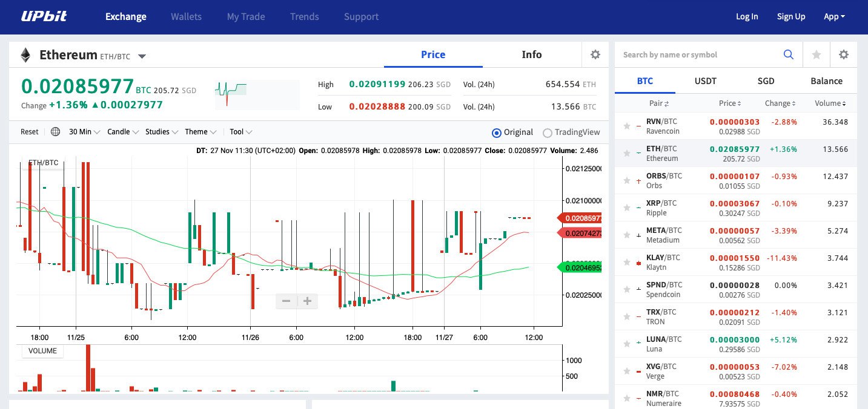This screenshot has width=868, height=409.
Task: Click the globe timezone icon in chart toolbar
Action: click(x=55, y=131)
